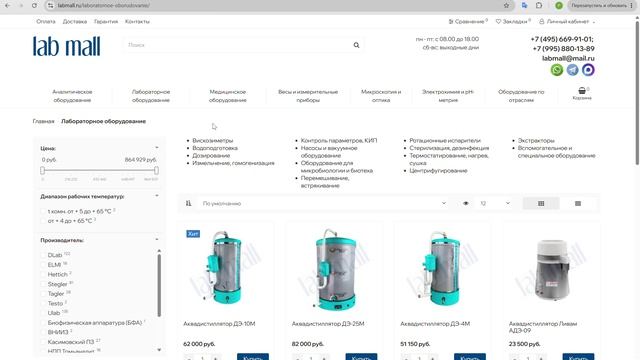Open Telegram contact icon
Image resolution: width=640 pixels, height=360 pixels.
(x=572, y=70)
